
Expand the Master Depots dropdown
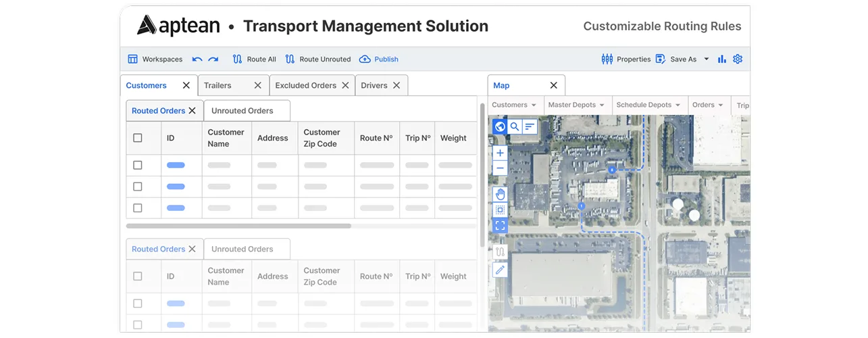(577, 105)
